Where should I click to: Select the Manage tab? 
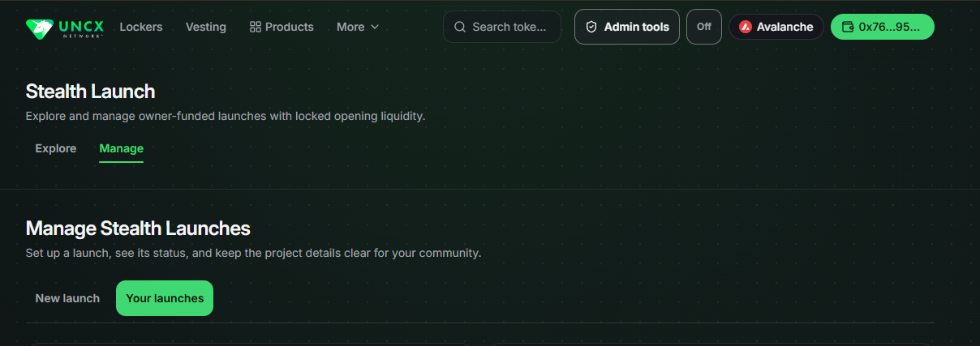click(122, 148)
